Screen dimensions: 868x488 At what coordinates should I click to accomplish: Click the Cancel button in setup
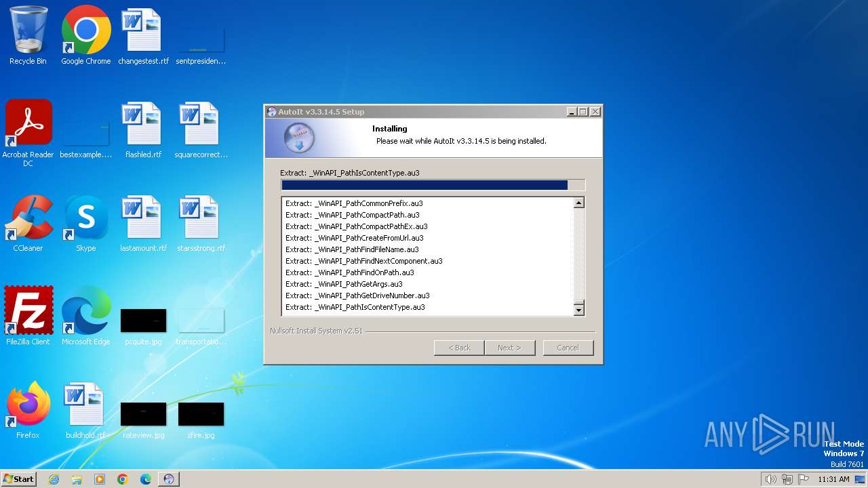[x=568, y=348]
